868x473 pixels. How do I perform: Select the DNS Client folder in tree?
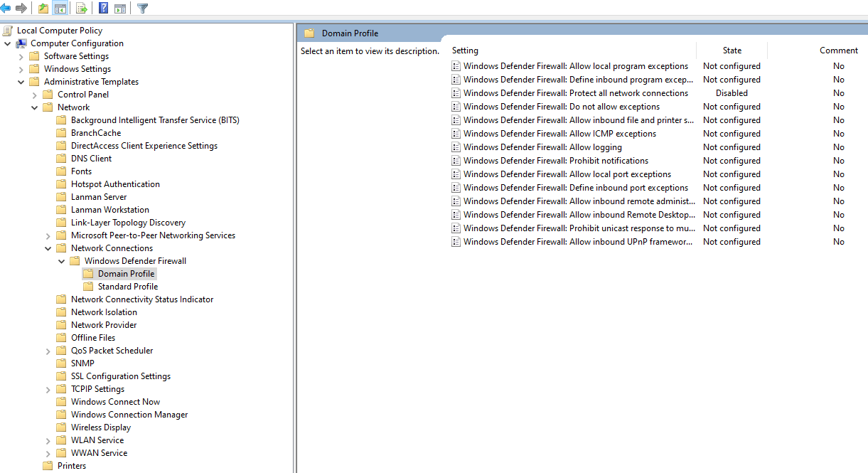[91, 159]
